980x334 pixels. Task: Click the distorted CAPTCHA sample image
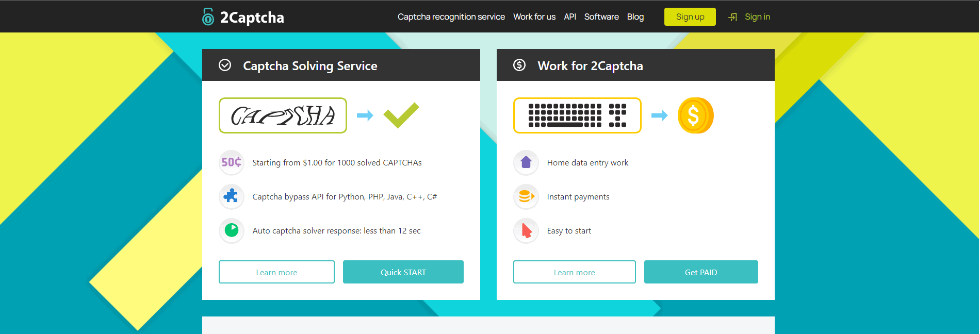283,115
